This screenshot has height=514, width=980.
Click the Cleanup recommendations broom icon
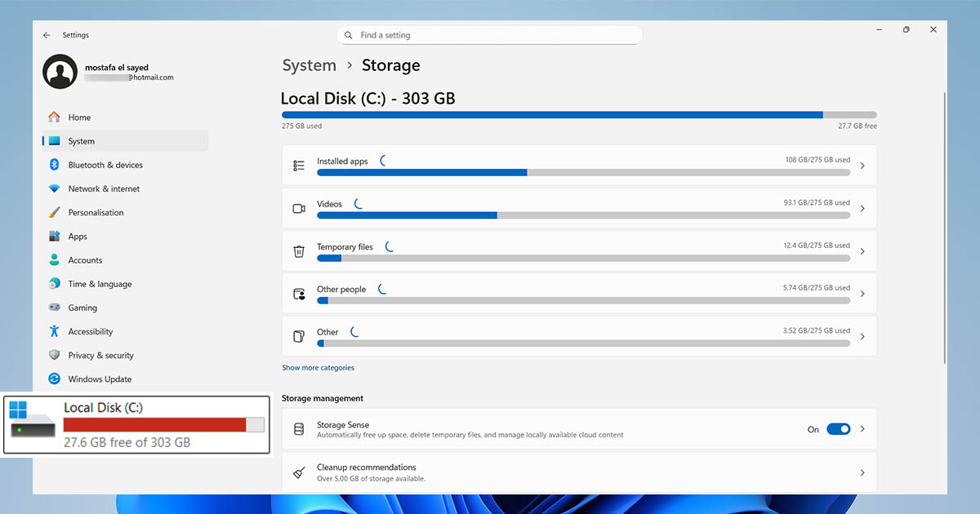299,472
